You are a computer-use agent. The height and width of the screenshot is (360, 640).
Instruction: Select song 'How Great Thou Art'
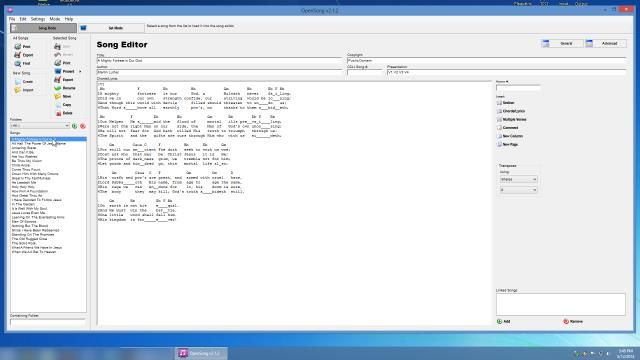pos(27,196)
